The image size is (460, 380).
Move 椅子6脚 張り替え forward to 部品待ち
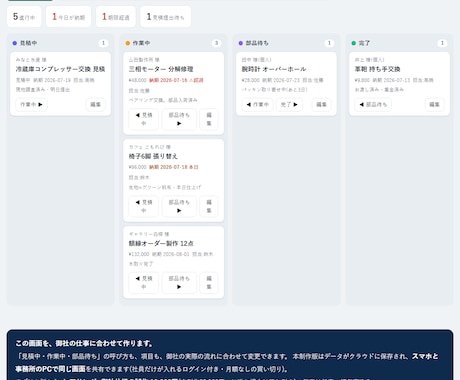pos(179,206)
